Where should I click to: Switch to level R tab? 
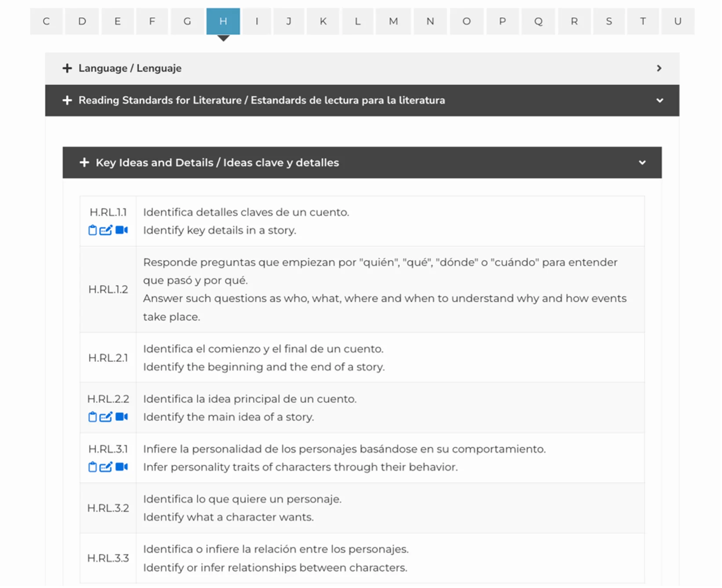point(574,21)
